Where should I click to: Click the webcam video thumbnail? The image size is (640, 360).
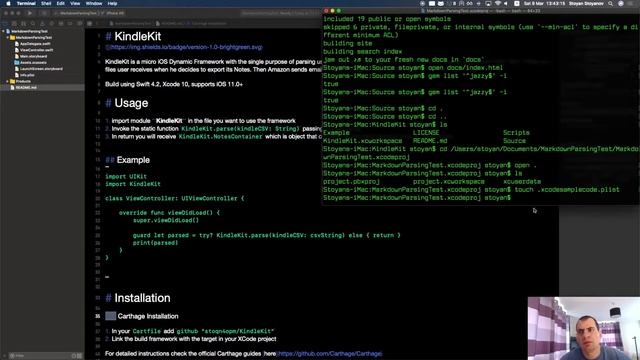584,328
